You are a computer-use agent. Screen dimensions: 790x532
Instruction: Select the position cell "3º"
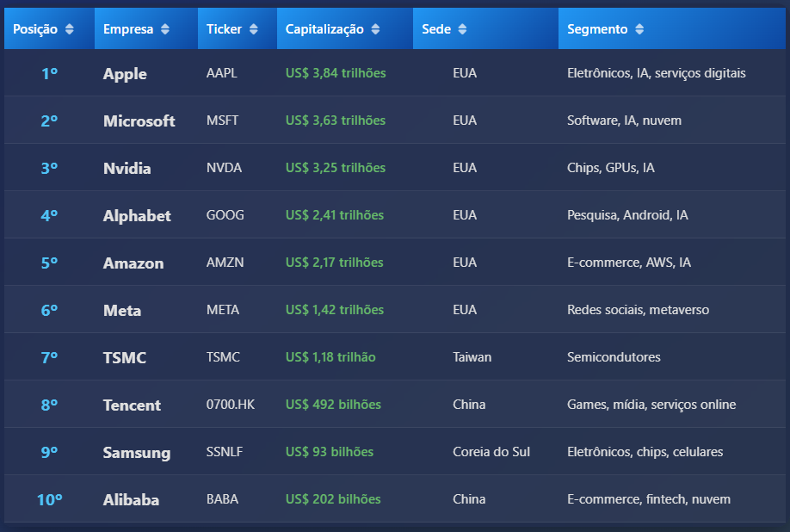49,168
